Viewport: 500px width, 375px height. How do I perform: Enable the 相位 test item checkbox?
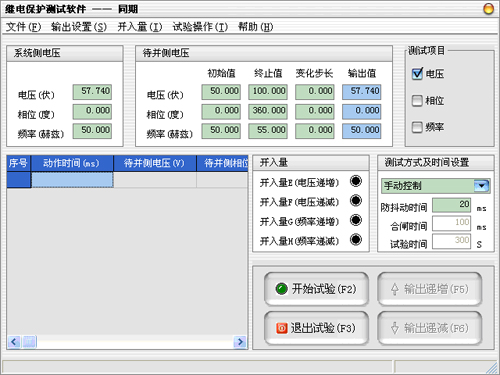417,100
